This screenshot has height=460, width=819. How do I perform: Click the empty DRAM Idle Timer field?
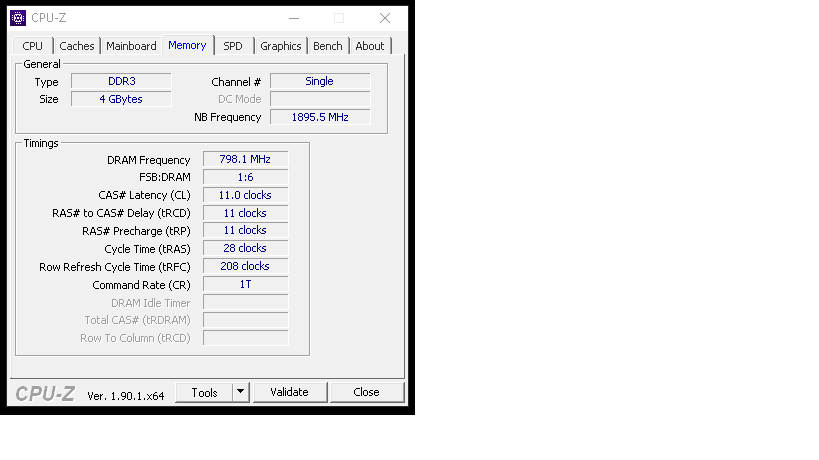coord(245,302)
